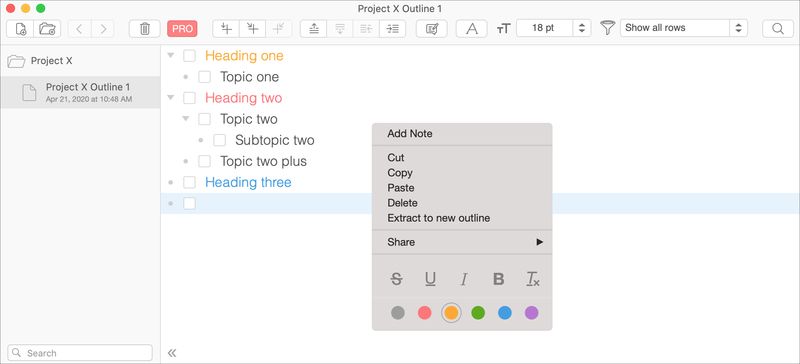
Task: Check the 'Heading two' checkbox
Action: 189,98
